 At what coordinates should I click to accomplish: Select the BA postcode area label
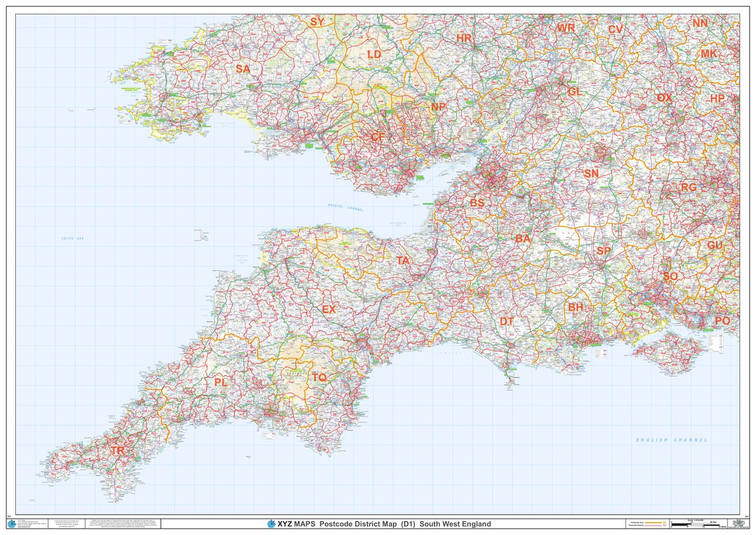click(x=523, y=238)
